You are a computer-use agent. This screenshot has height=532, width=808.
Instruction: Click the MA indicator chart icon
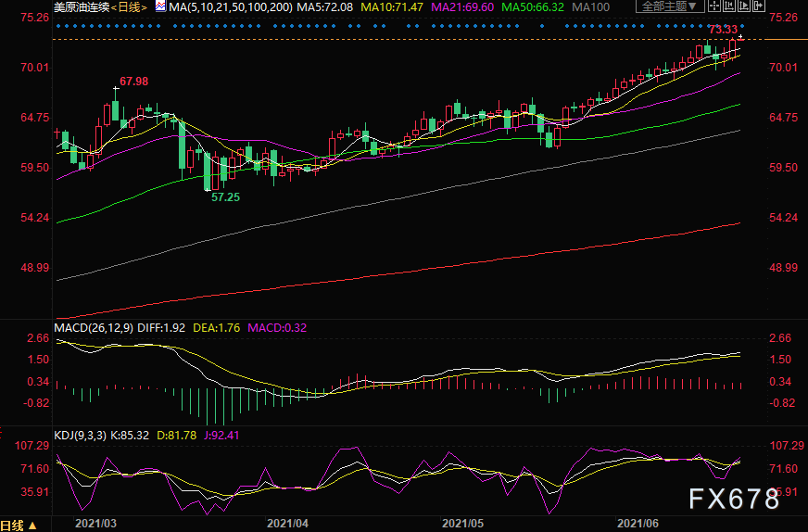click(x=160, y=6)
